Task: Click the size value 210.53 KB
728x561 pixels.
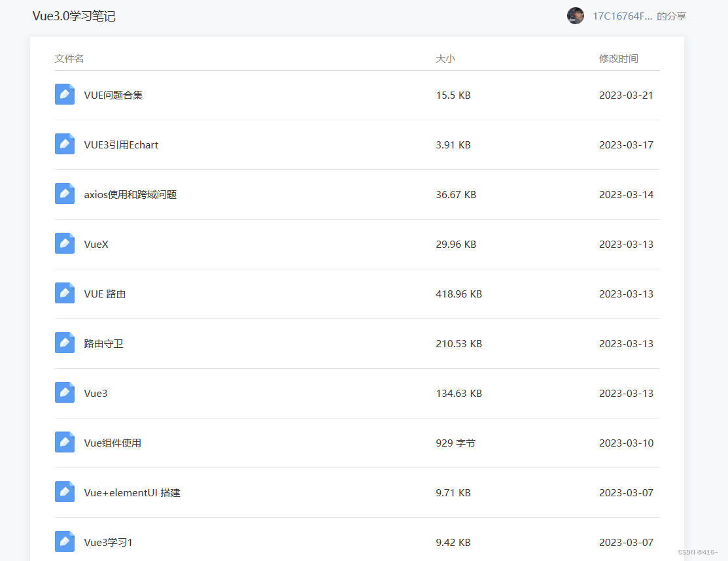Action: click(x=459, y=343)
